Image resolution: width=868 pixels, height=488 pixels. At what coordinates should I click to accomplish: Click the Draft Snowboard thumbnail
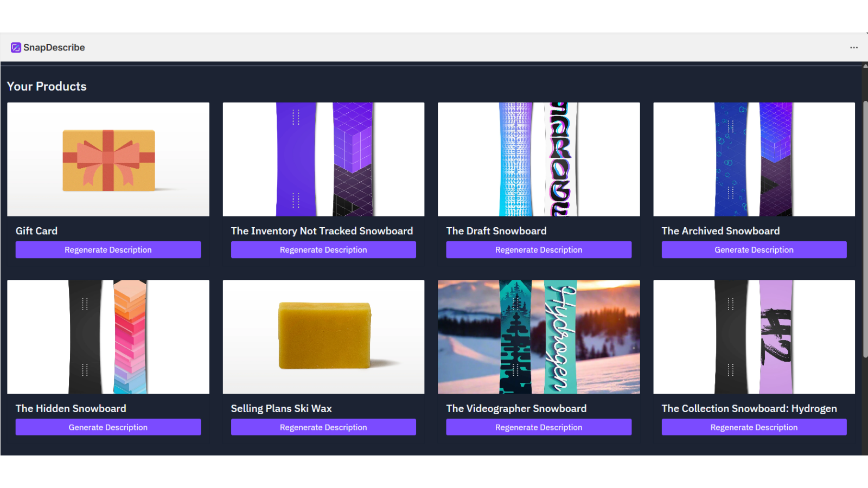click(538, 159)
